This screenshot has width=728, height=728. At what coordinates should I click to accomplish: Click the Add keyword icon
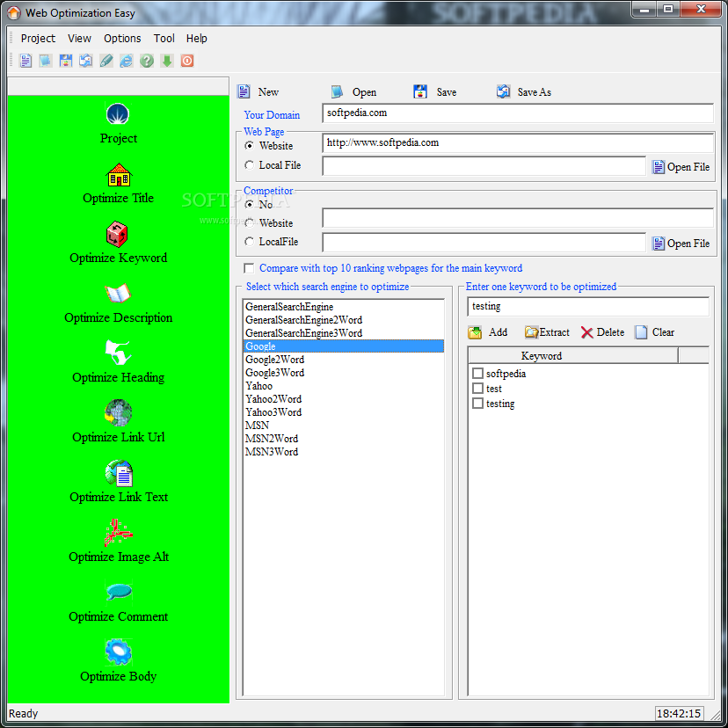click(x=475, y=332)
